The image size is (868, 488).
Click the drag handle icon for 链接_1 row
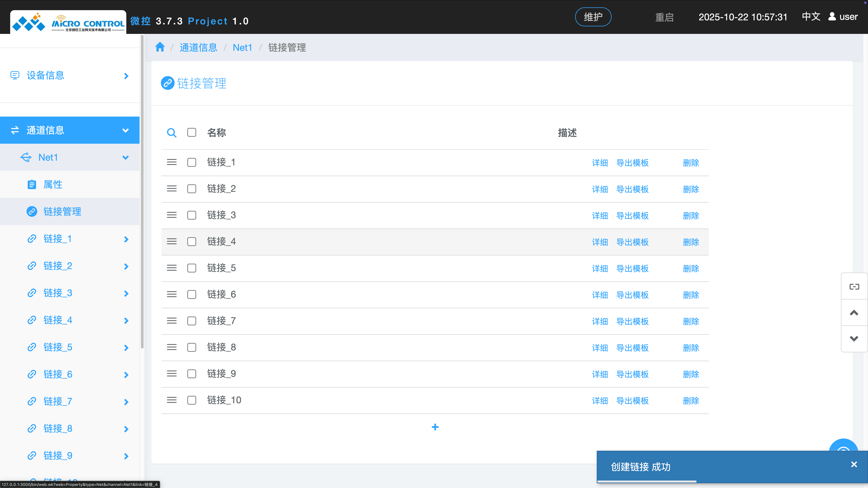click(172, 162)
